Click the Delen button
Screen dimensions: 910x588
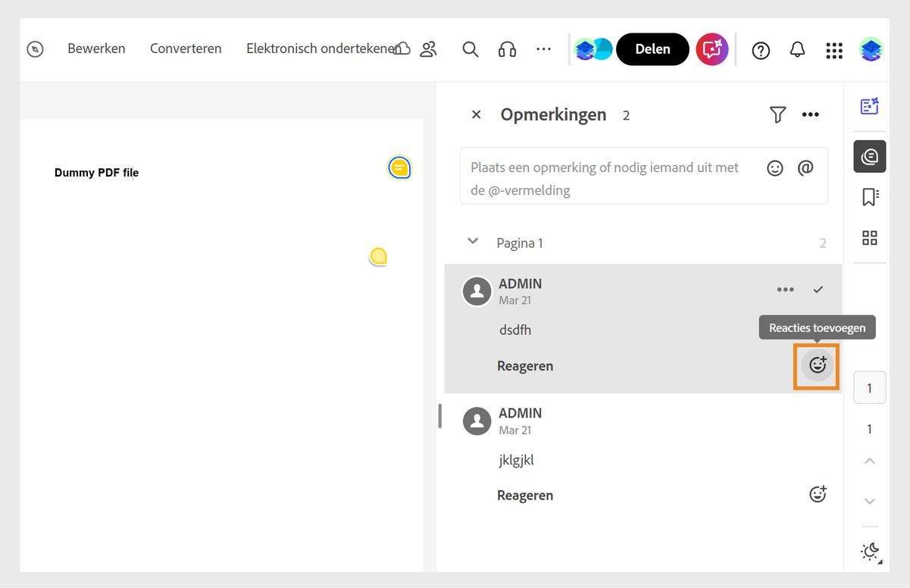pos(652,48)
